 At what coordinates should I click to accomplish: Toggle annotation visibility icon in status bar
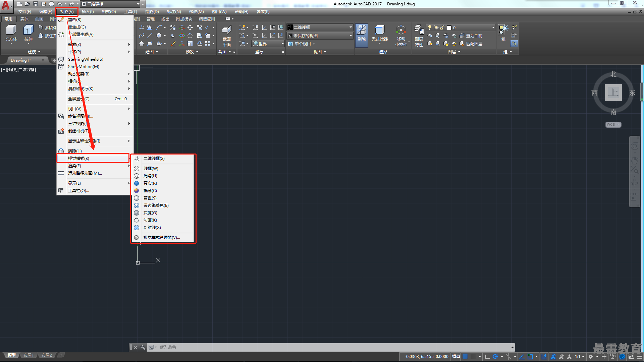point(553,357)
